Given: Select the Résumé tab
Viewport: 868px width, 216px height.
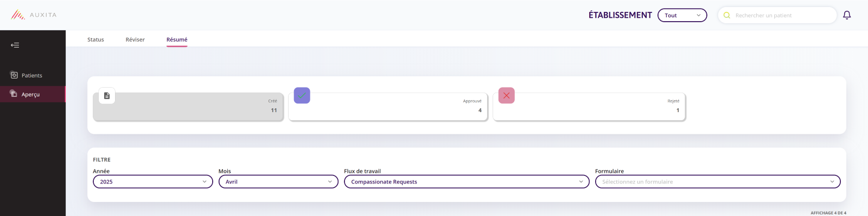Looking at the screenshot, I should (177, 40).
